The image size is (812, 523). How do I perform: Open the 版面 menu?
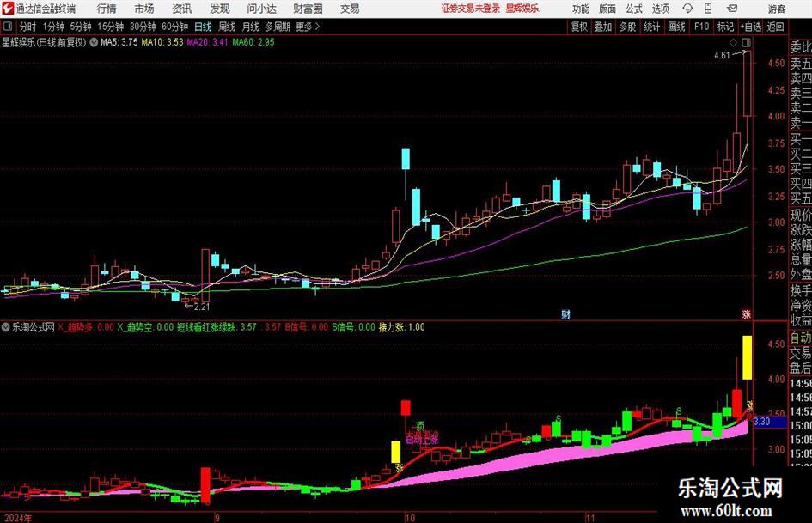point(607,9)
